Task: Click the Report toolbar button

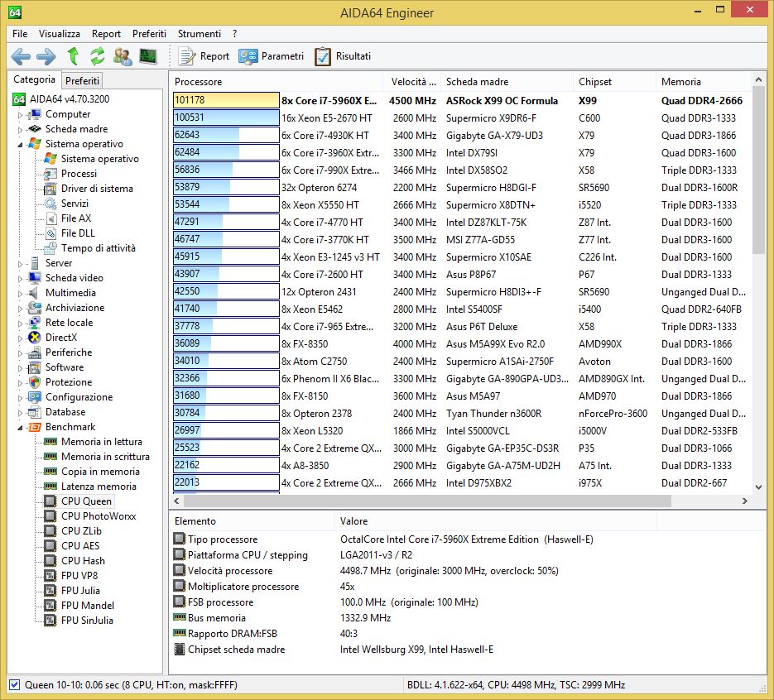Action: click(x=204, y=56)
